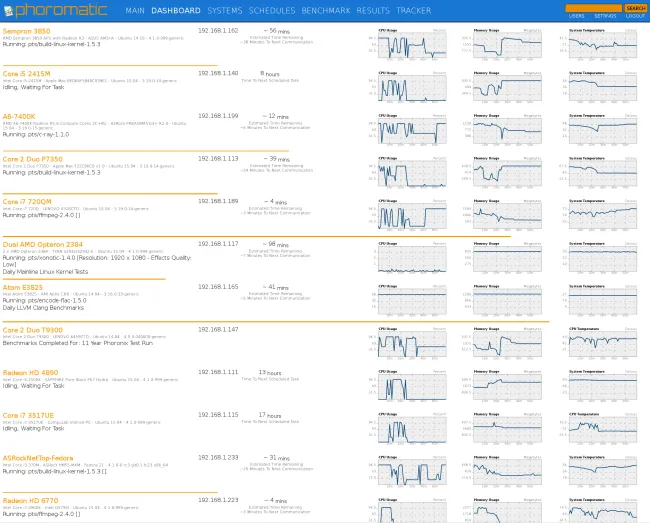Click 'Daily LLVM Clang Benchmarks' text
Image resolution: width=650 pixels, height=523 pixels.
(43, 308)
